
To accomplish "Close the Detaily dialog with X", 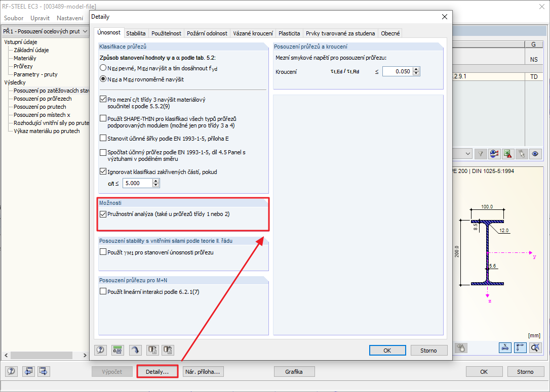I will [445, 17].
